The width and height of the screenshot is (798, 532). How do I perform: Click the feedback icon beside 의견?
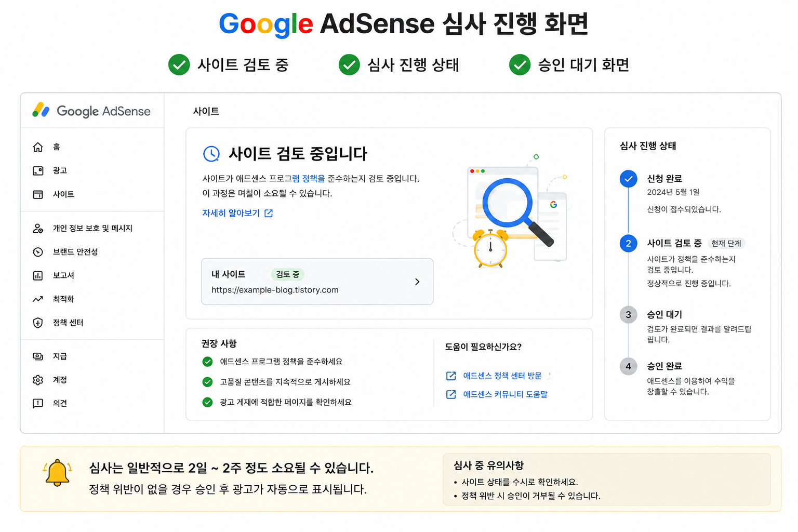click(38, 403)
